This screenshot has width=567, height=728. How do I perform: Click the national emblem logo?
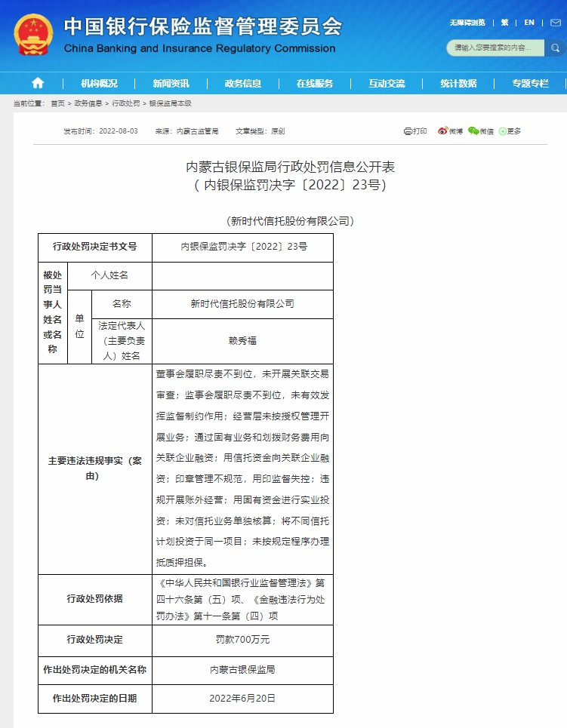(x=33, y=35)
